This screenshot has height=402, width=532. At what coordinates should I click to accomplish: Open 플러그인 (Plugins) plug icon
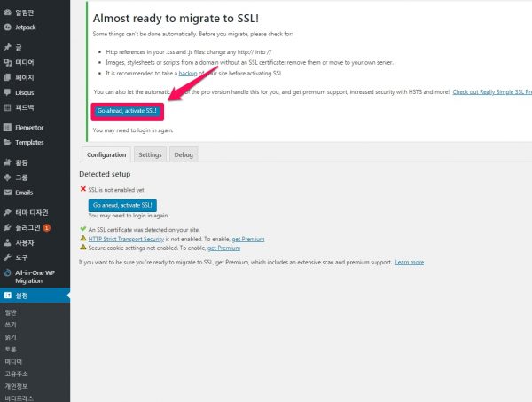pos(7,227)
